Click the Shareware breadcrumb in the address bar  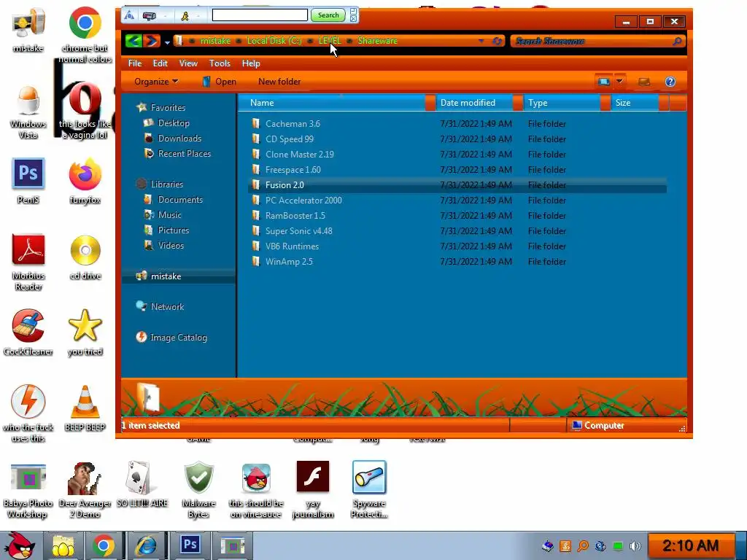click(x=377, y=41)
